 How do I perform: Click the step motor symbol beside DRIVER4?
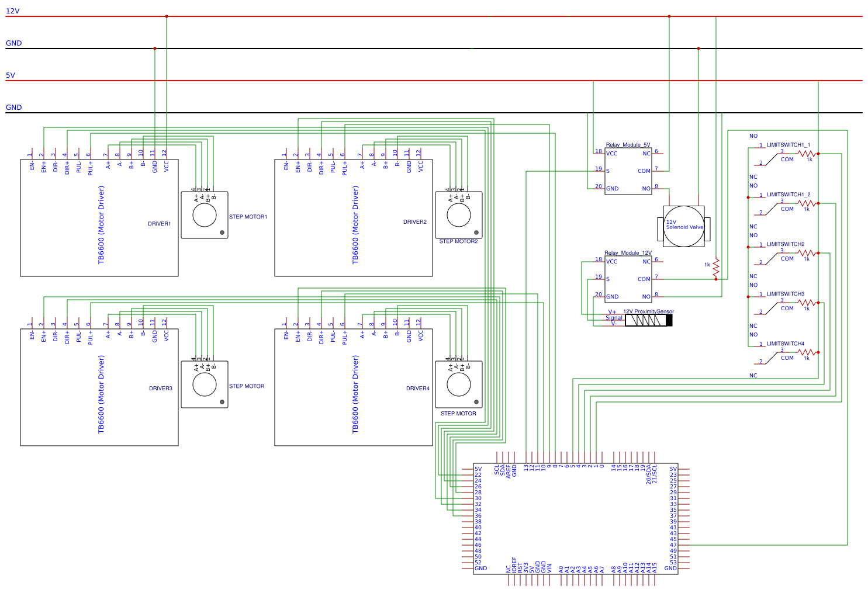pyautogui.click(x=459, y=384)
